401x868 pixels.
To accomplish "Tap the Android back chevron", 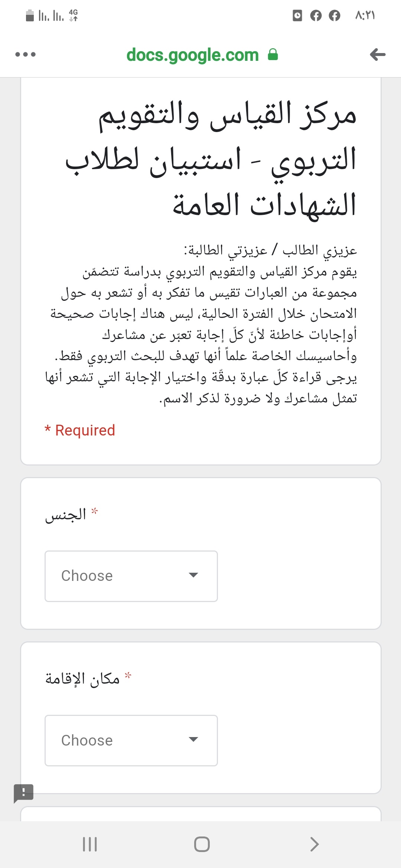I will click(314, 844).
